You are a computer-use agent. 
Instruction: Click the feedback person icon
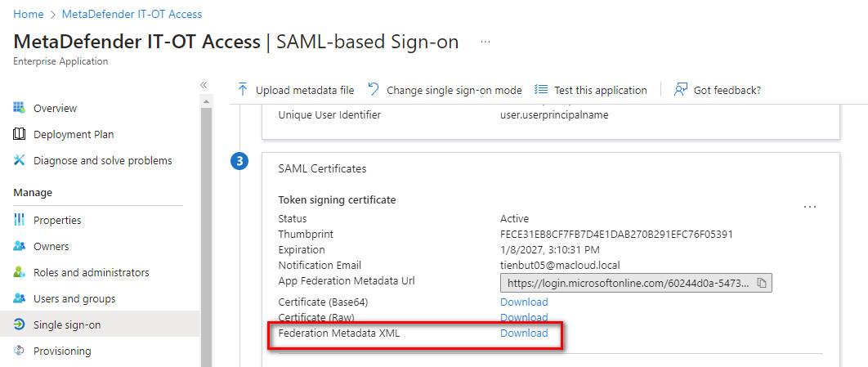click(680, 90)
